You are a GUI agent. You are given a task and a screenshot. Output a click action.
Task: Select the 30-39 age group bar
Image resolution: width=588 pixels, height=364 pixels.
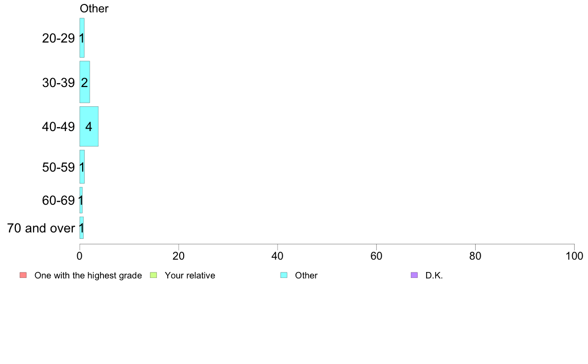(x=85, y=82)
